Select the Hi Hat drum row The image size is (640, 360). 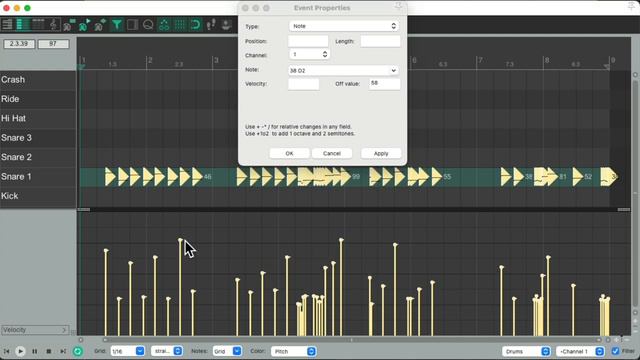click(x=38, y=118)
